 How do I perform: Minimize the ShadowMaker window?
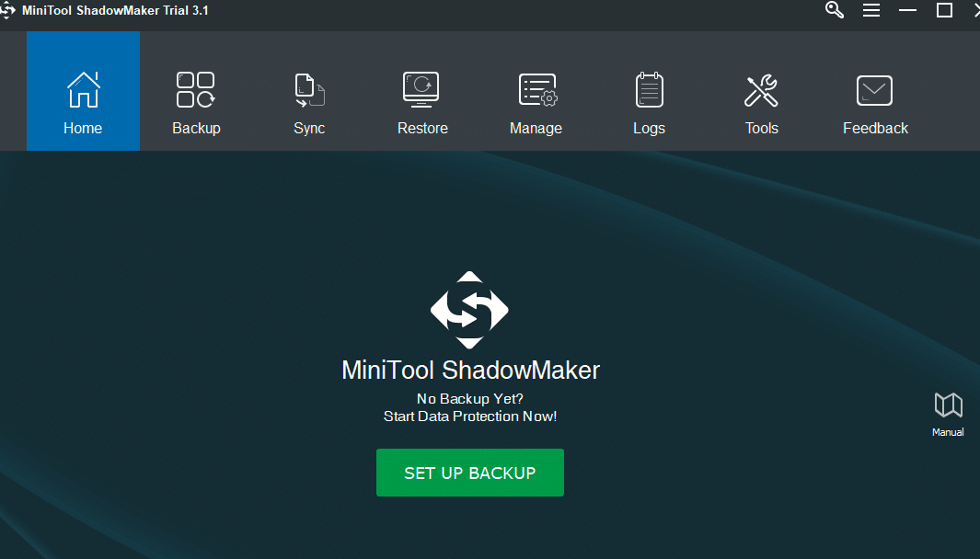point(907,10)
